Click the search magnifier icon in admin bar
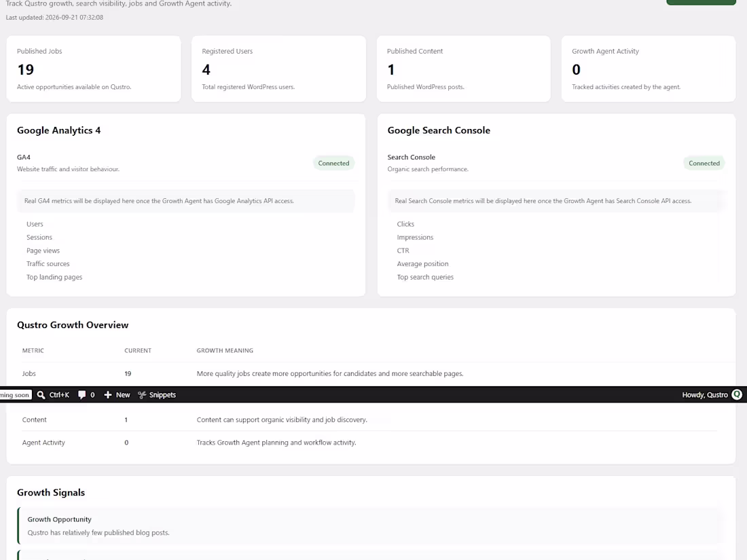 pyautogui.click(x=41, y=395)
